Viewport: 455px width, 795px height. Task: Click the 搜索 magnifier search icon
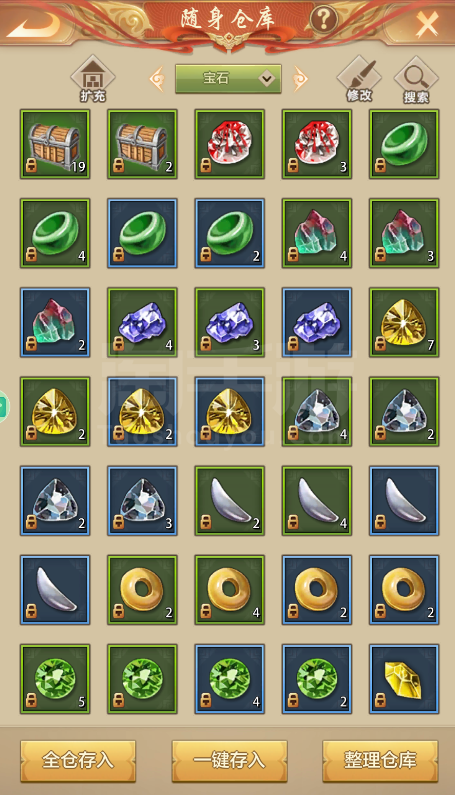(x=416, y=80)
